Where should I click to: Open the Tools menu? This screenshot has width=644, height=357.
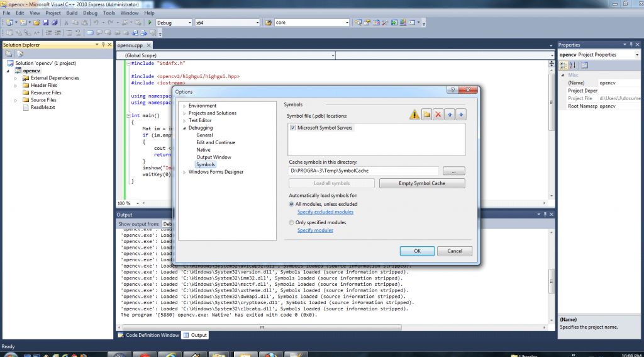click(109, 13)
